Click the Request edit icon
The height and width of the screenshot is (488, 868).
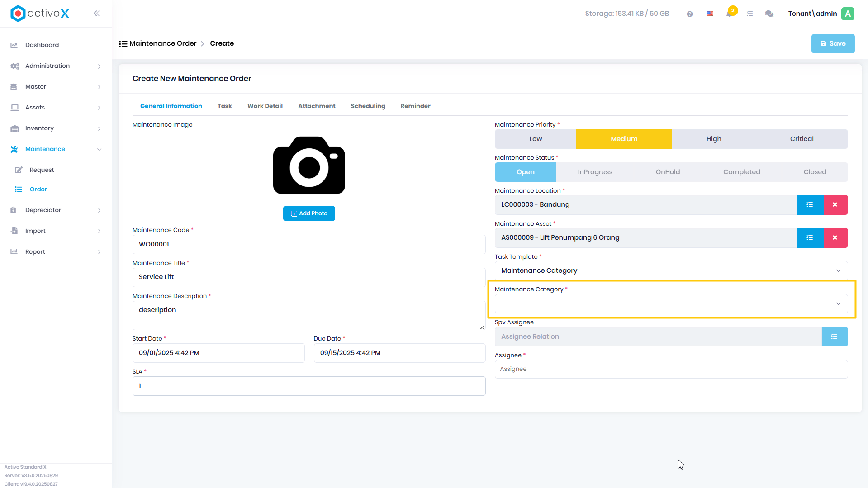coord(19,170)
